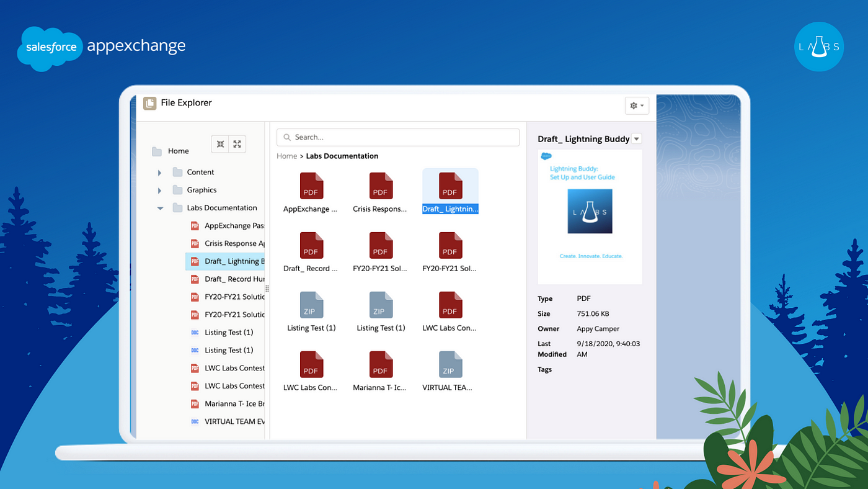Click the Draft_ Lightning Buddy preview title
Viewport: 868px width, 489px height.
[x=583, y=139]
